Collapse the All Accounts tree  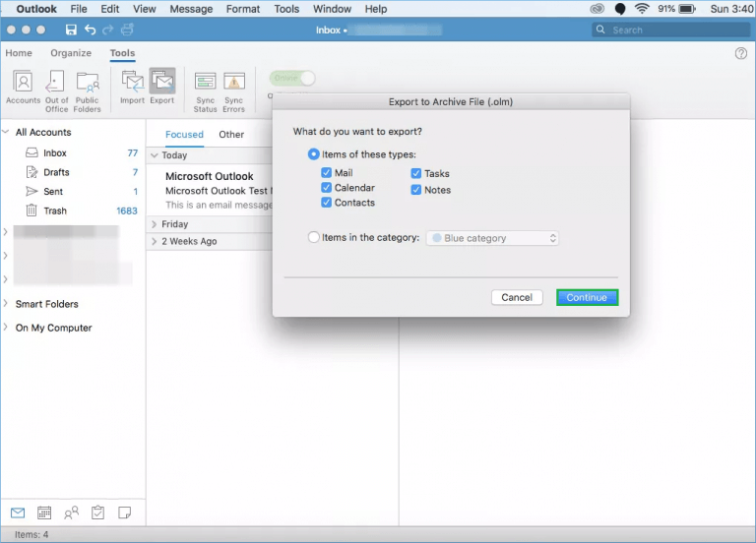point(6,132)
